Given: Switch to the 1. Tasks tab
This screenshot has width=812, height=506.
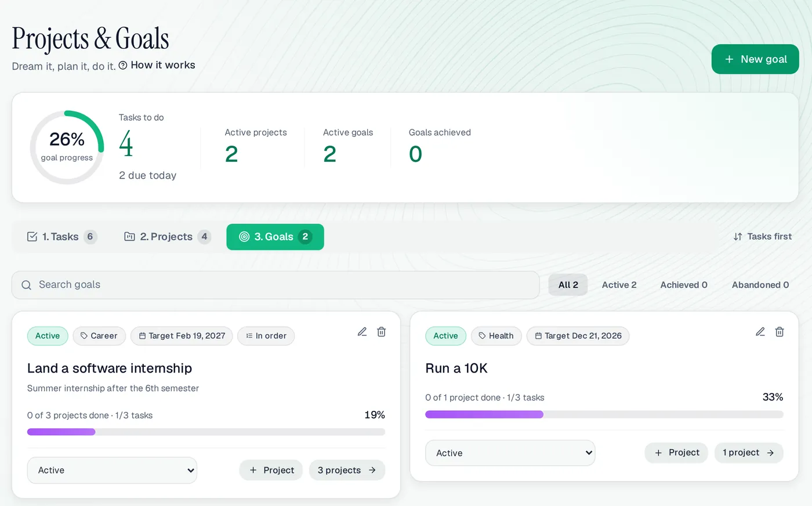Looking at the screenshot, I should [61, 237].
